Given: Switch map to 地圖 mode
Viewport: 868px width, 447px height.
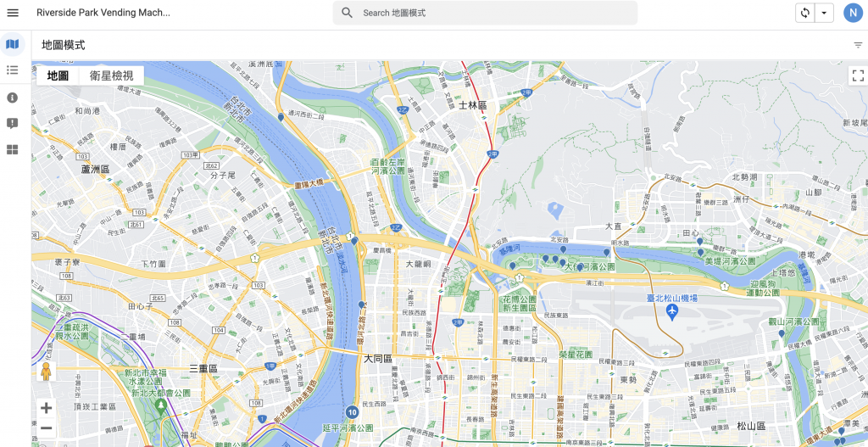Looking at the screenshot, I should [x=58, y=75].
